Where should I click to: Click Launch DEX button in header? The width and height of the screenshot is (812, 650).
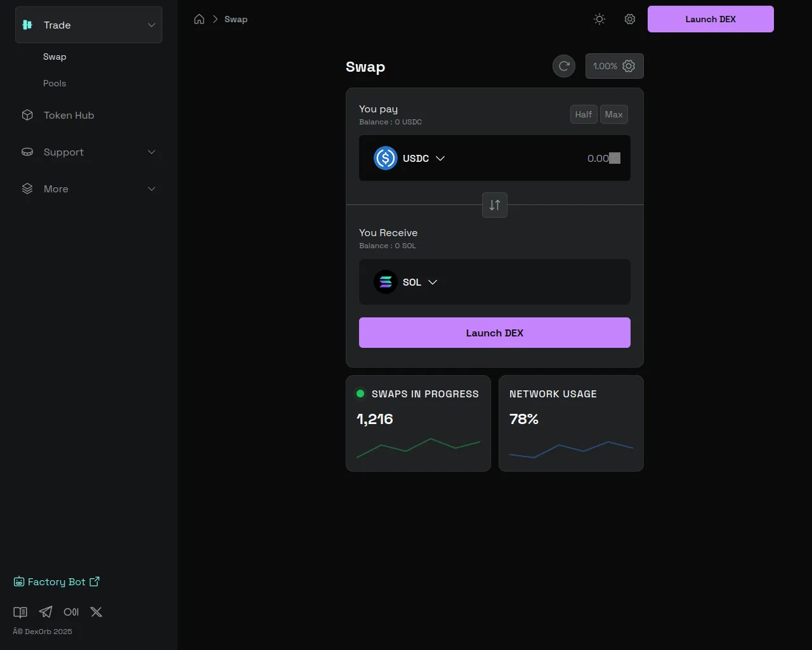pyautogui.click(x=710, y=19)
